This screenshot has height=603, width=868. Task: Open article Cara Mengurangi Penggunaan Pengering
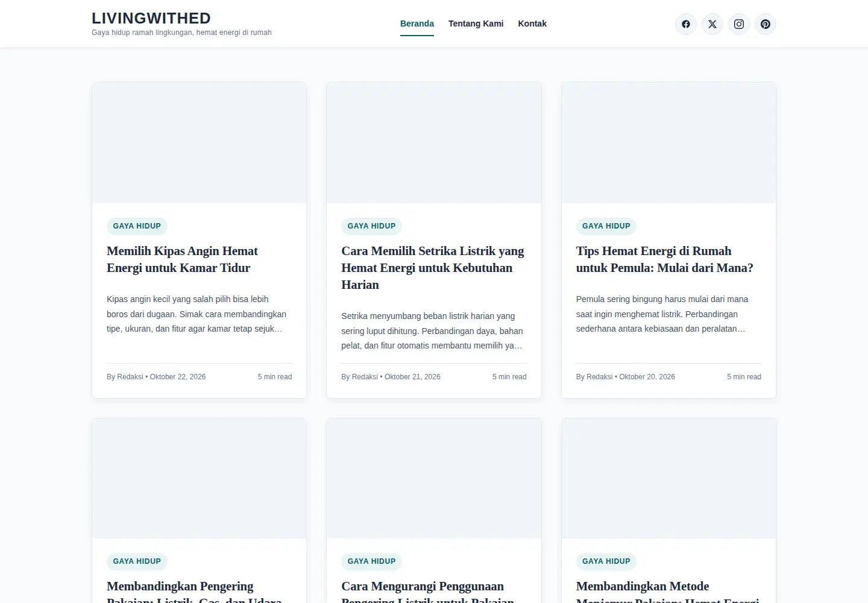pos(427,590)
